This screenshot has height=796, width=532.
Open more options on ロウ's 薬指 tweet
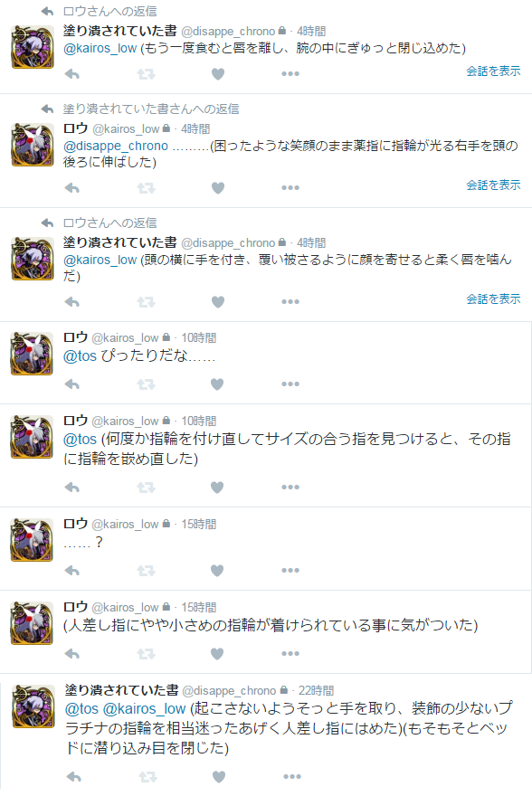point(290,188)
